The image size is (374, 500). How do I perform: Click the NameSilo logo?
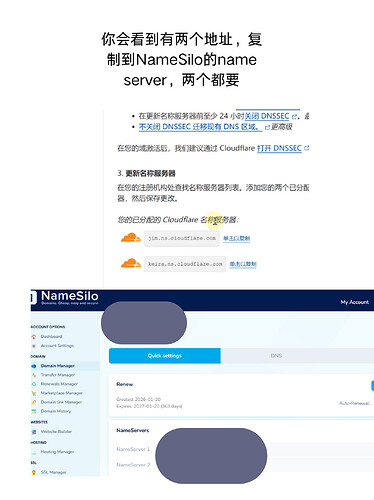(x=65, y=297)
